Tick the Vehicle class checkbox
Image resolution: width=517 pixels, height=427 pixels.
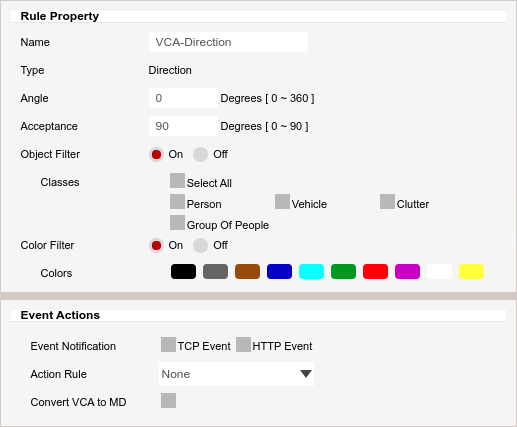click(282, 202)
